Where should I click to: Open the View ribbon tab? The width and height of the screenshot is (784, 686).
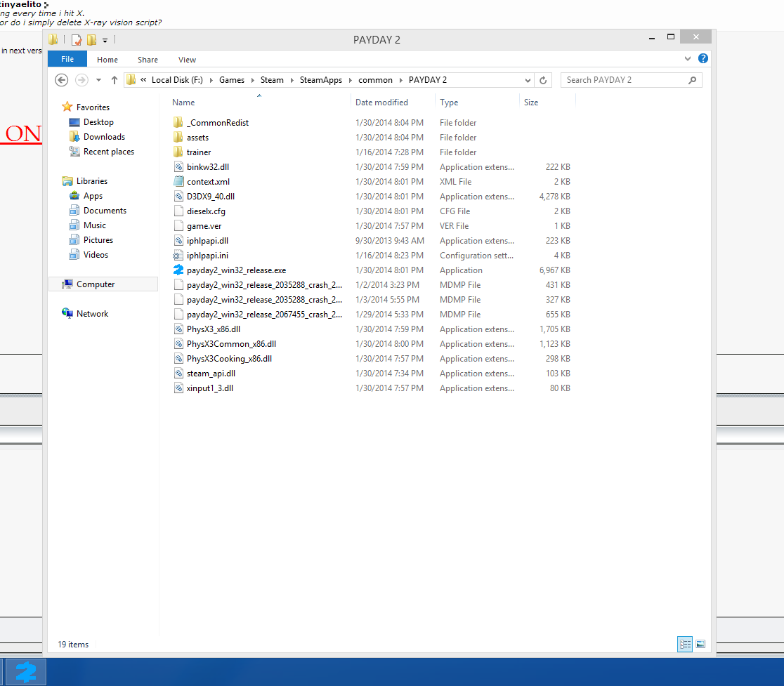(x=187, y=60)
